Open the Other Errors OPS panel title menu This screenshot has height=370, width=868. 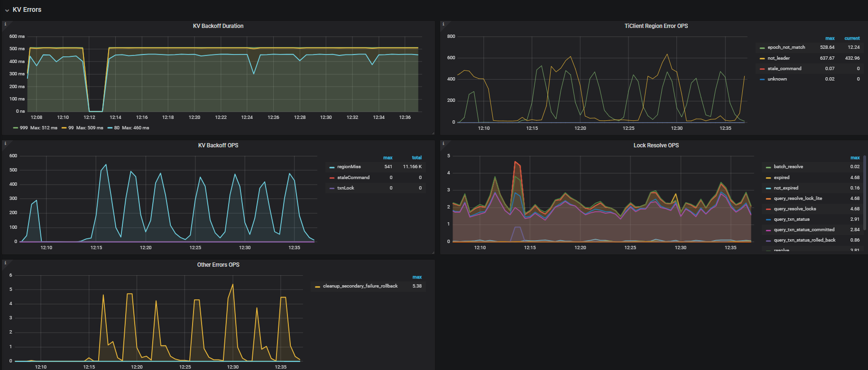pyautogui.click(x=218, y=265)
